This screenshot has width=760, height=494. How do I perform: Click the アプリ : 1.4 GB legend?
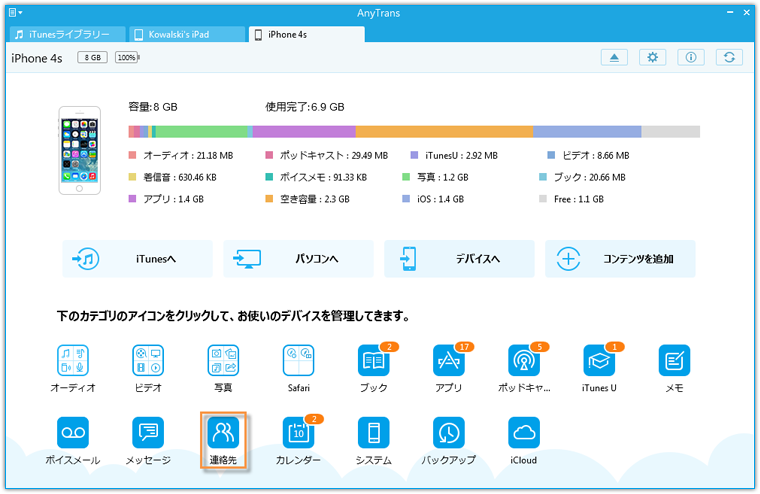[x=166, y=199]
